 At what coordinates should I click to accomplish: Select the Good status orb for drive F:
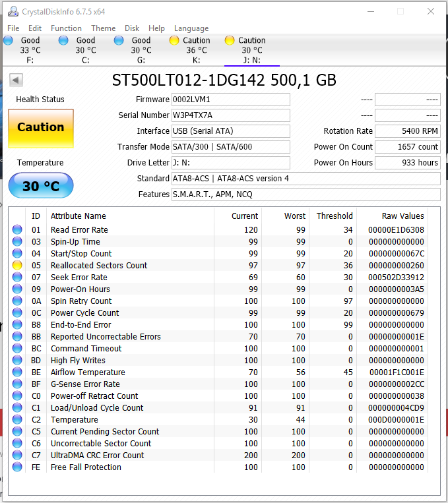tap(8, 40)
